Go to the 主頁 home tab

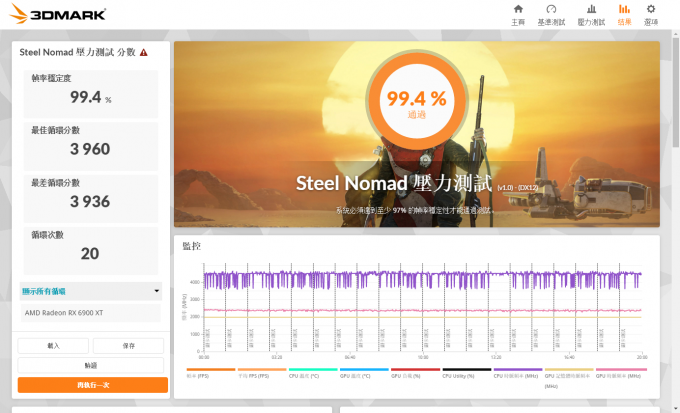pyautogui.click(x=518, y=15)
